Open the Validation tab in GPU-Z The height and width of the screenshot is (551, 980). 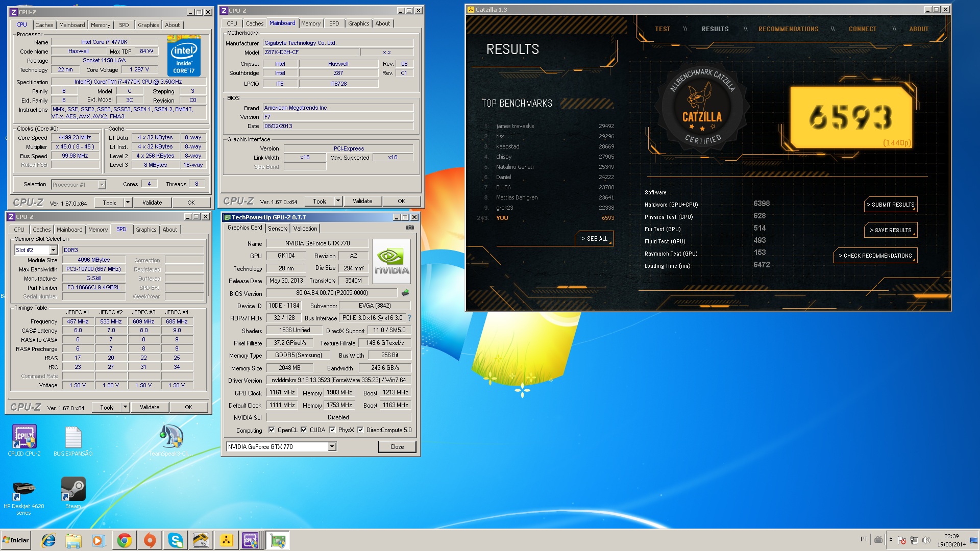point(305,229)
